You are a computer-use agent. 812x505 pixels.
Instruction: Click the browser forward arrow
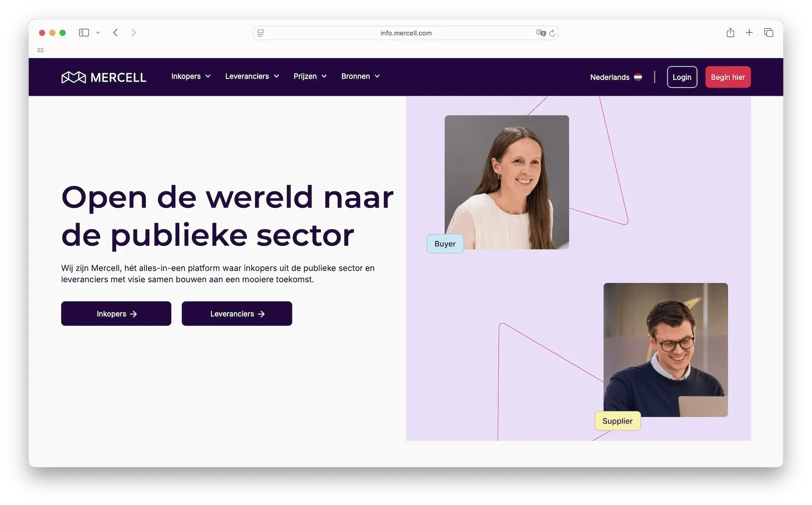click(133, 32)
